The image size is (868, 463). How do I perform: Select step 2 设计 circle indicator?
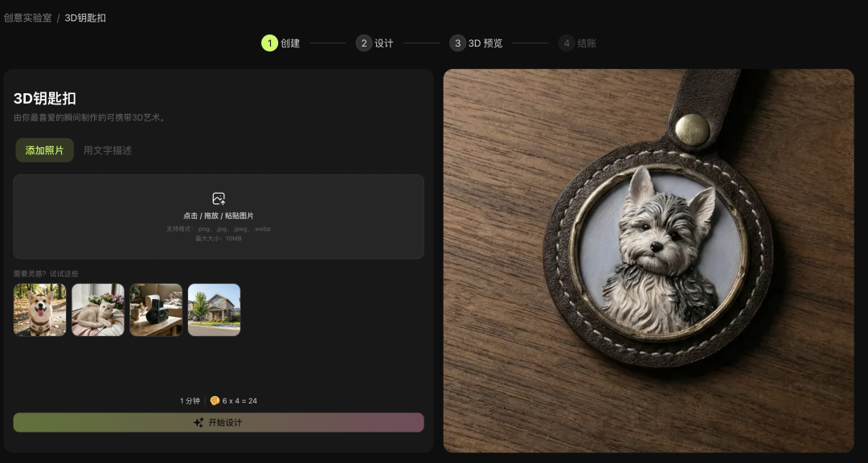click(x=364, y=43)
